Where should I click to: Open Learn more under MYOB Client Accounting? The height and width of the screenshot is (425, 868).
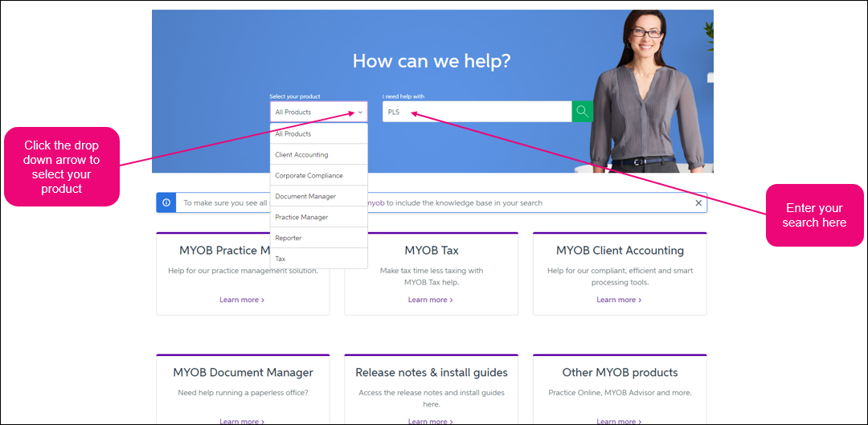(x=619, y=300)
